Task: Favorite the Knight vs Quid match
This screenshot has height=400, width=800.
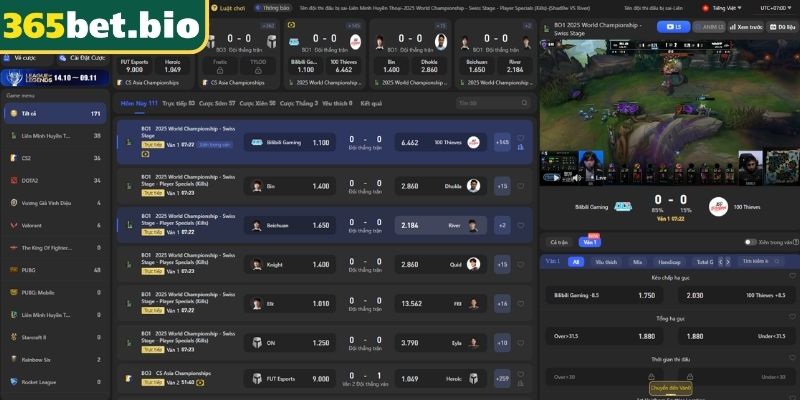Action: 520,265
